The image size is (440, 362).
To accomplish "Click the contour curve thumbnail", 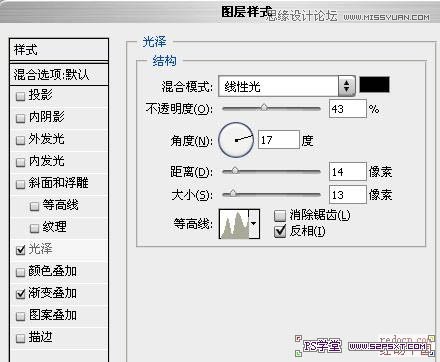I will [x=234, y=224].
